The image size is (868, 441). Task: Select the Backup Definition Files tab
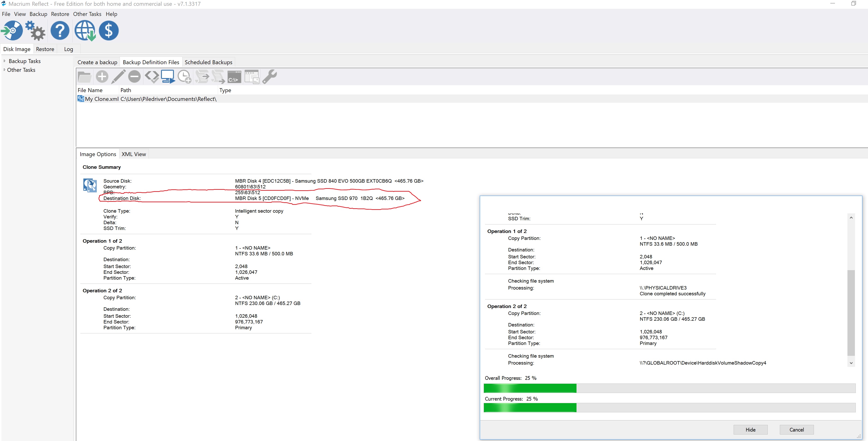[151, 62]
